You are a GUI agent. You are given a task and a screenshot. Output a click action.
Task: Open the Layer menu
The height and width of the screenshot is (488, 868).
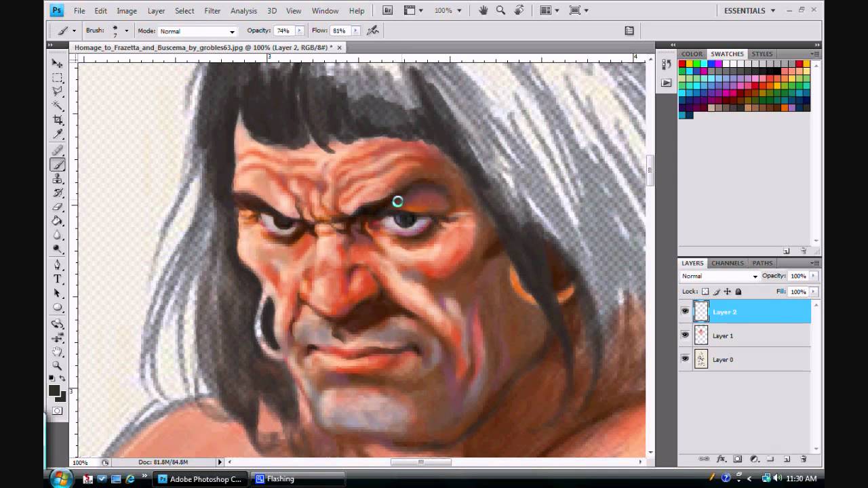(156, 11)
